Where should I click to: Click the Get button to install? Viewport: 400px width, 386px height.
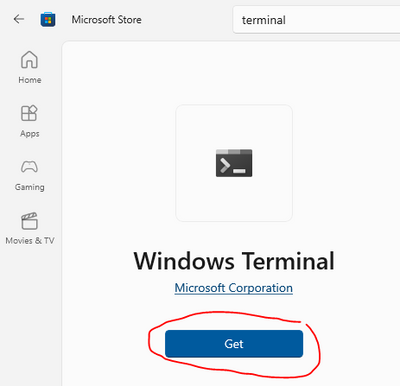(234, 344)
